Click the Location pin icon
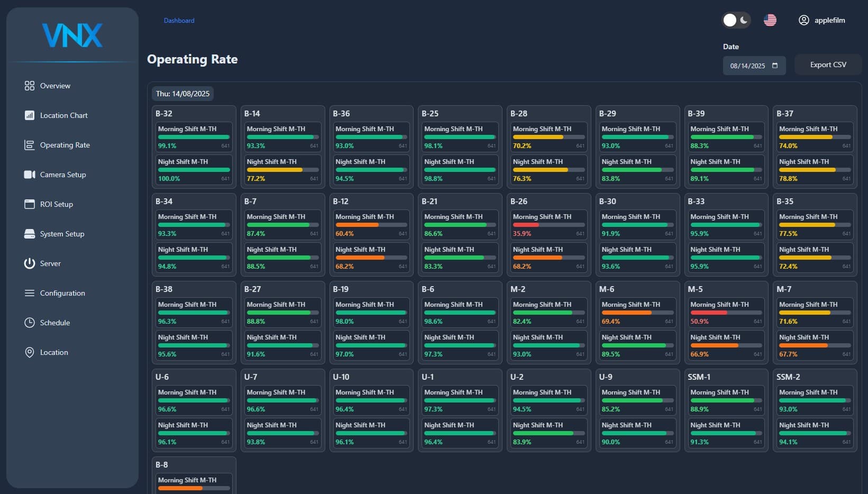The height and width of the screenshot is (494, 868). coord(30,352)
